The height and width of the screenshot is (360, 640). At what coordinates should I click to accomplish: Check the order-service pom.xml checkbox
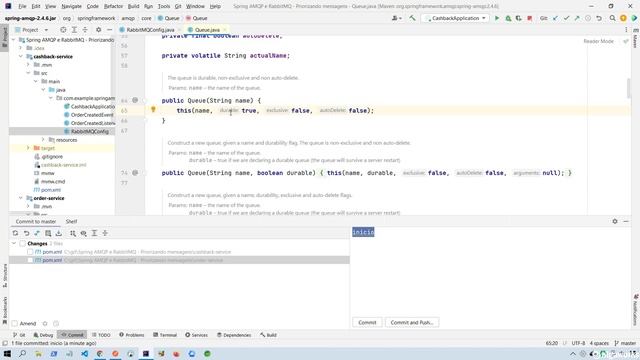30,260
